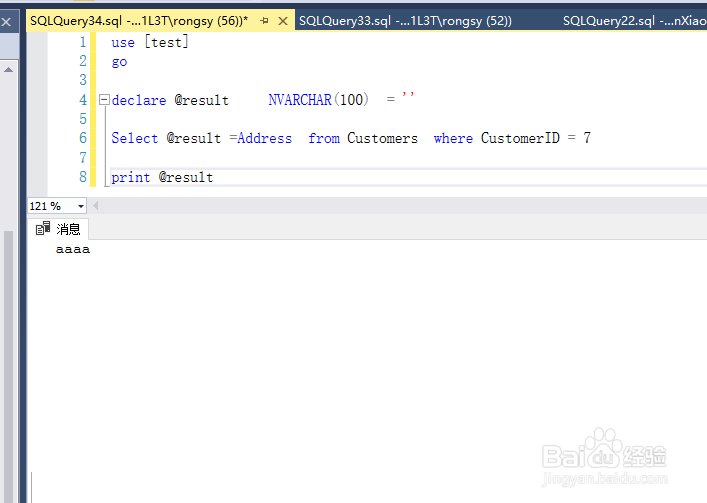Click the '(100)' length value
The height and width of the screenshot is (503, 707).
351,99
